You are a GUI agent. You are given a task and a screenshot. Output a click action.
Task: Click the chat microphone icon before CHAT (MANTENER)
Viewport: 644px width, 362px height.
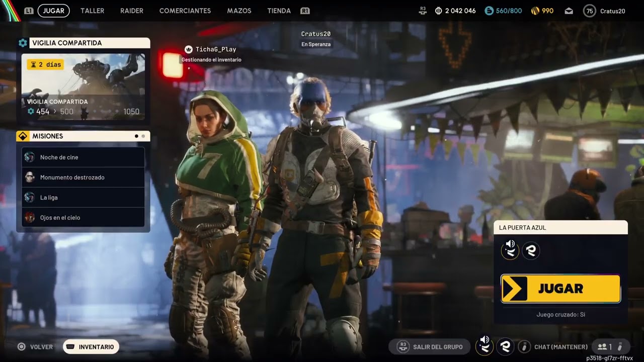[x=525, y=346]
